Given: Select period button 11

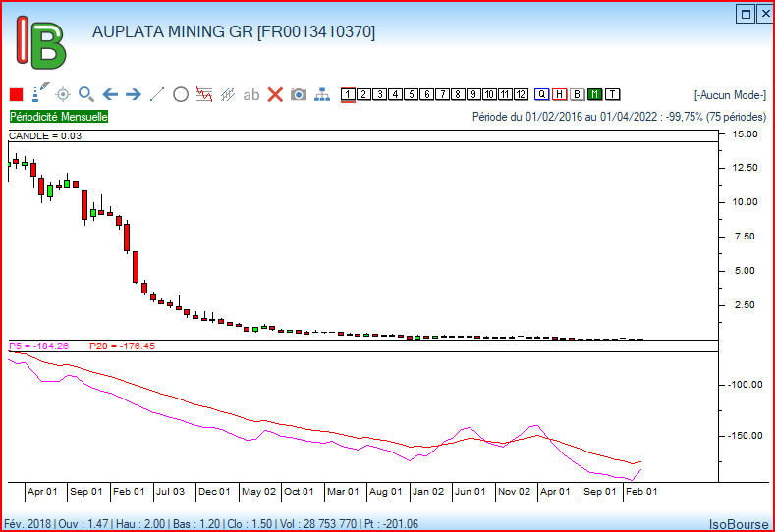Looking at the screenshot, I should (505, 94).
